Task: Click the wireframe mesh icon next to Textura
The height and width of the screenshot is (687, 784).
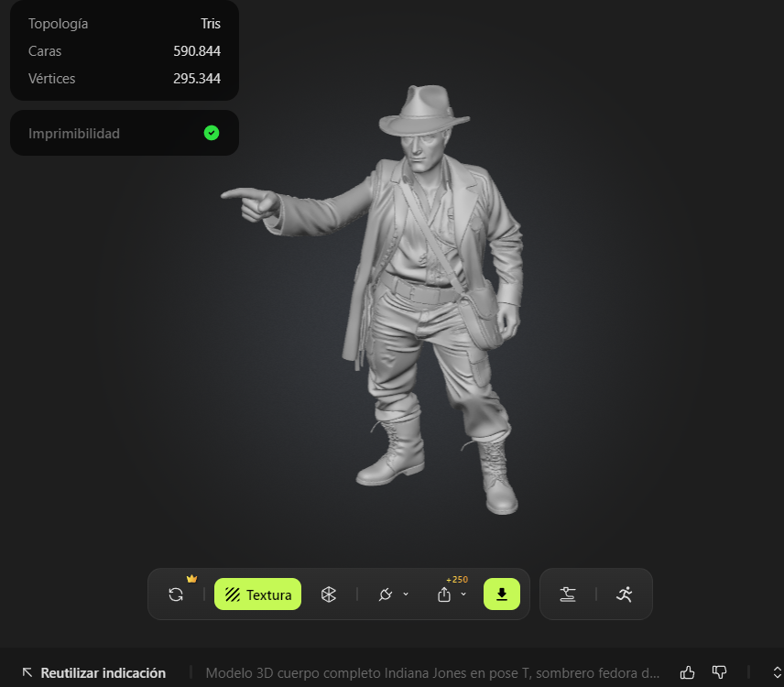Action: (329, 594)
